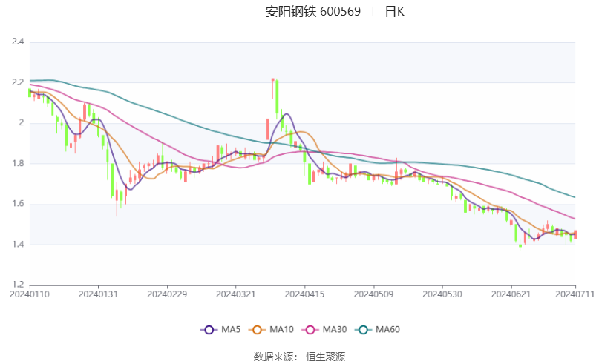Click the 日K label in title

pos(395,11)
